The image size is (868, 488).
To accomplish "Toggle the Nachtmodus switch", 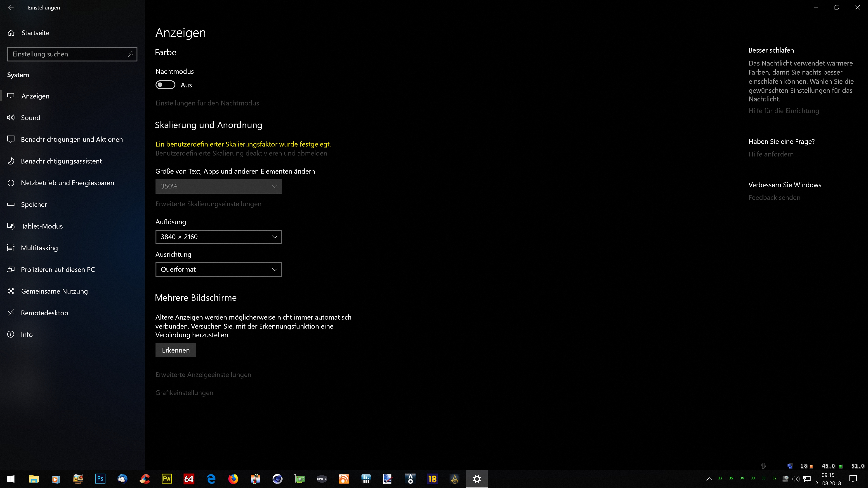I will (165, 85).
